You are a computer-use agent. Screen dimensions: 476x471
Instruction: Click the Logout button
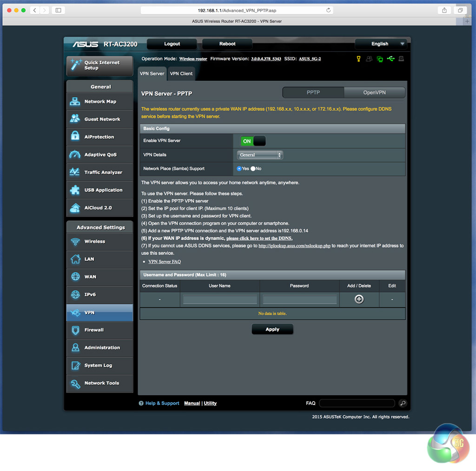(x=172, y=44)
